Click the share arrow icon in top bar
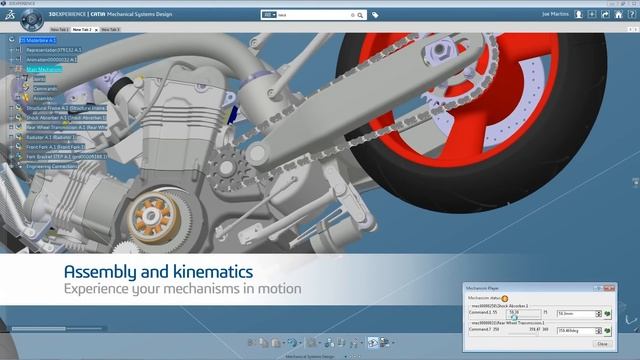Image resolution: width=640 pixels, height=360 pixels. pyautogui.click(x=605, y=14)
